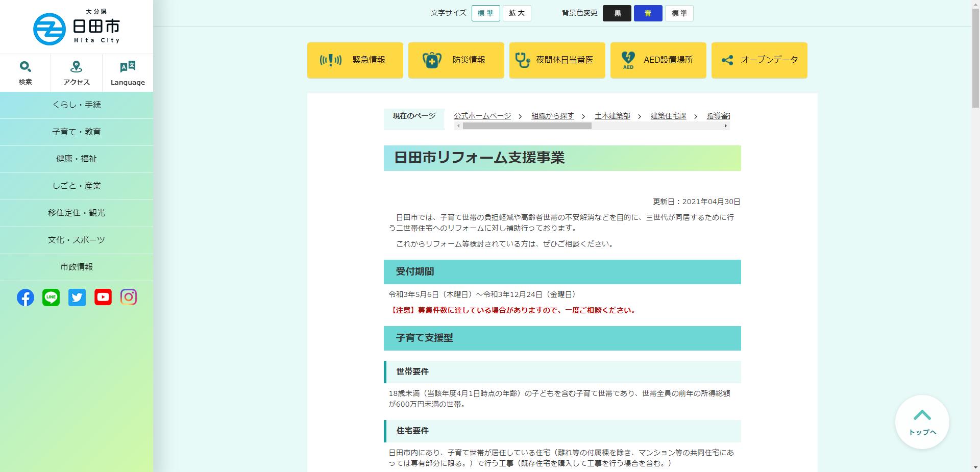
Task: Click the トップへ back-to-top button
Action: coord(922,422)
